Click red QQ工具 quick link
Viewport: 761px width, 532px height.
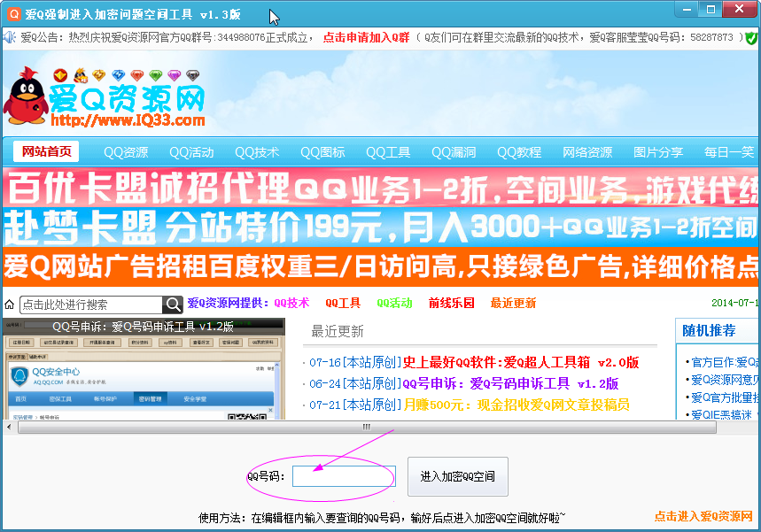pyautogui.click(x=343, y=303)
